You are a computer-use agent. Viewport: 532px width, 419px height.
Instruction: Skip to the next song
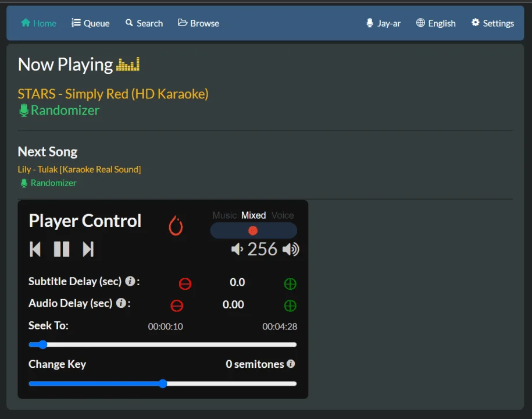(88, 249)
